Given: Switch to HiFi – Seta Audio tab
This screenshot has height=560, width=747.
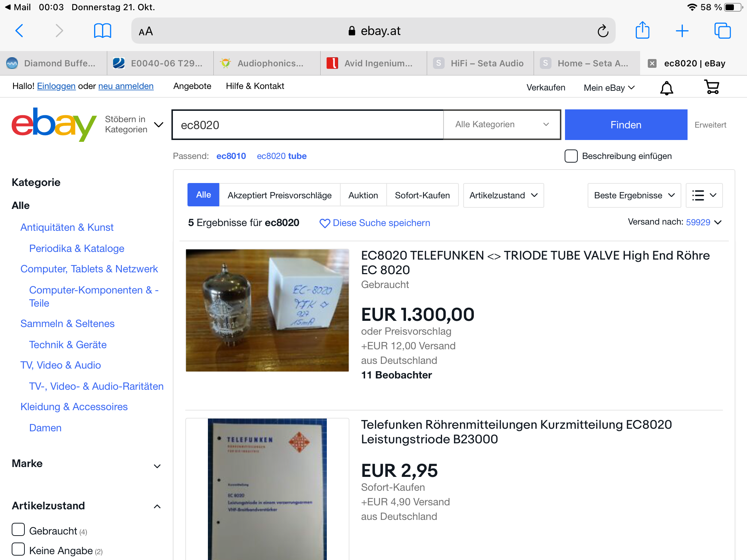Looking at the screenshot, I should pyautogui.click(x=480, y=63).
